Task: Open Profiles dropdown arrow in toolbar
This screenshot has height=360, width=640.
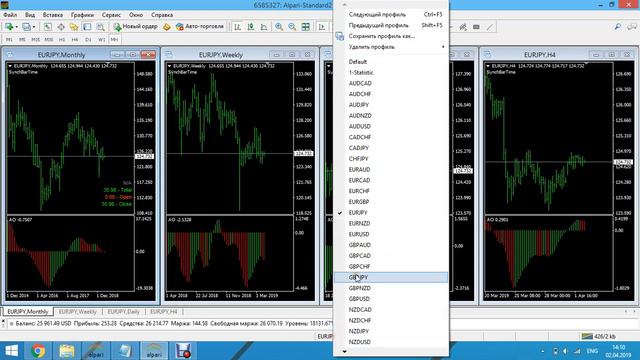Action: click(34, 27)
